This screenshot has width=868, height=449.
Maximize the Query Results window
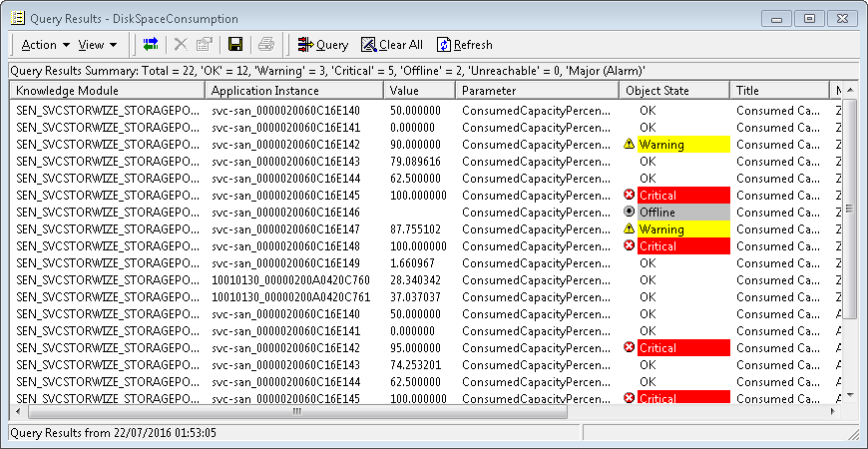809,19
